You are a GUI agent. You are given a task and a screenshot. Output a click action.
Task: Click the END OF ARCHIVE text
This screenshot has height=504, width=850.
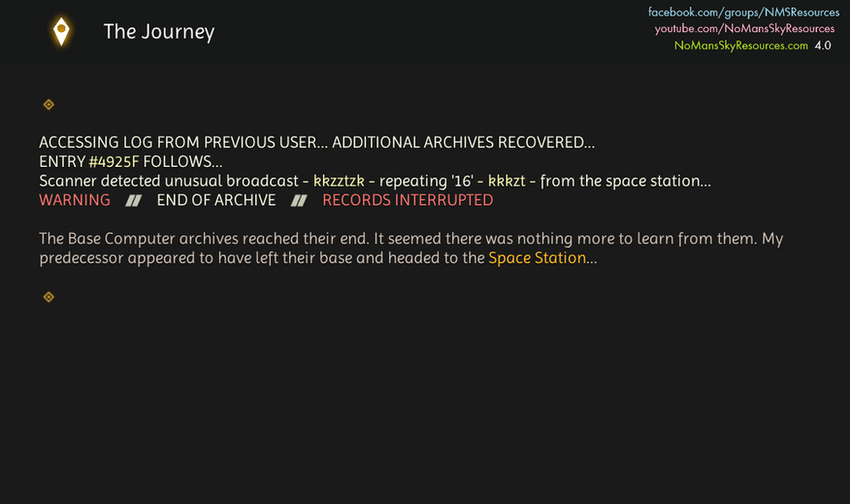point(217,200)
